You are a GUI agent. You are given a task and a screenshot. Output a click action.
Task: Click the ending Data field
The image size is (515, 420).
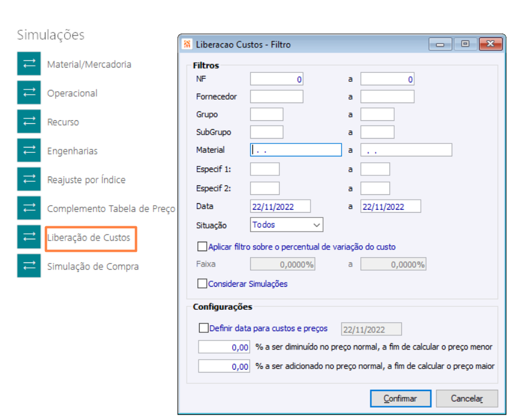(x=391, y=207)
